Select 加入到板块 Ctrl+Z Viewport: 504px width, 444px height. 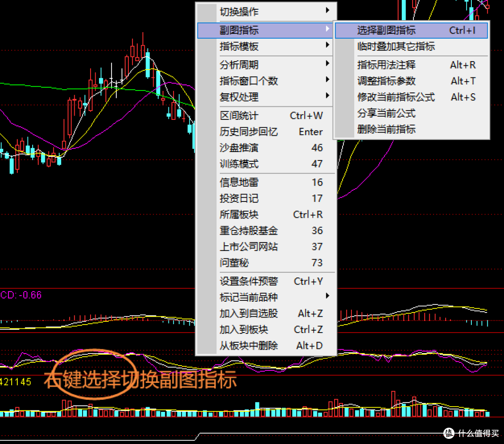click(266, 330)
